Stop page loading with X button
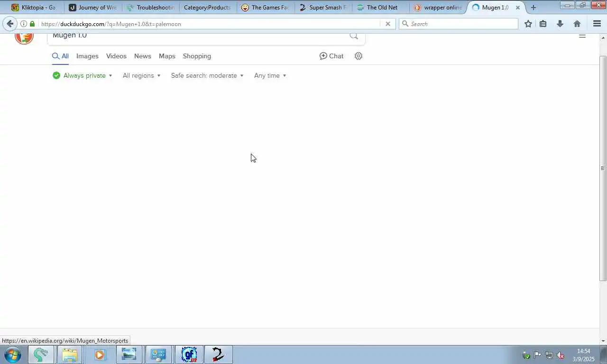Image resolution: width=607 pixels, height=364 pixels. tap(388, 24)
